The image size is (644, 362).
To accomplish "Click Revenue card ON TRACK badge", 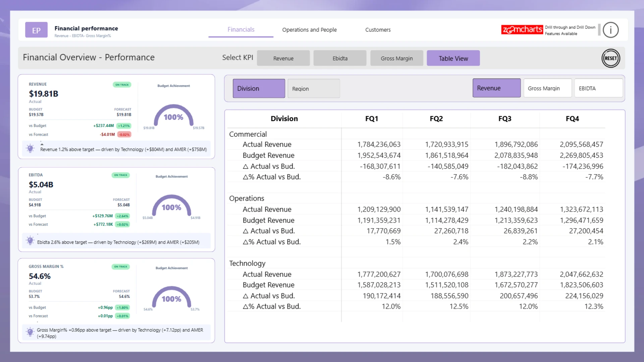I will point(122,85).
